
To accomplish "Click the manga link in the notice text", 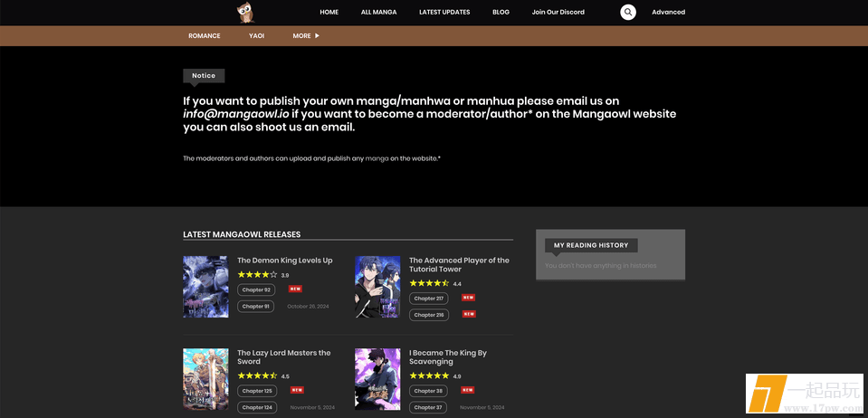I will (377, 158).
